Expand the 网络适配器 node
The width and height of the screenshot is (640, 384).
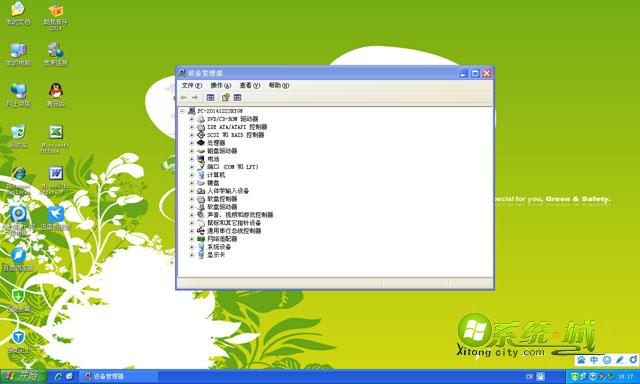[191, 239]
